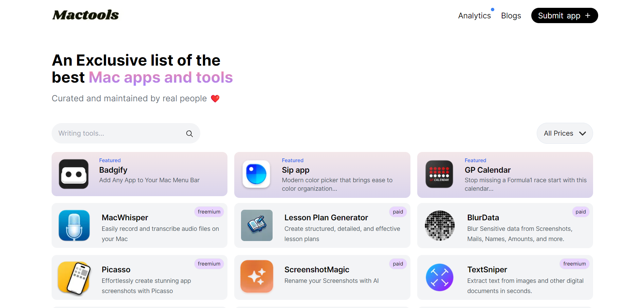Click the search magnifier icon
Image resolution: width=644 pixels, height=308 pixels.
(189, 134)
